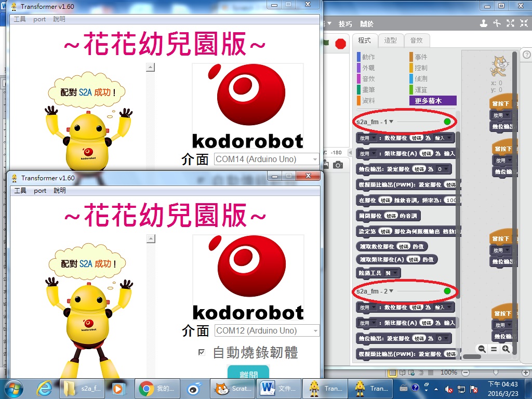532x399 pixels.
Task: Open port menu in the top Transformer window
Action: point(39,19)
